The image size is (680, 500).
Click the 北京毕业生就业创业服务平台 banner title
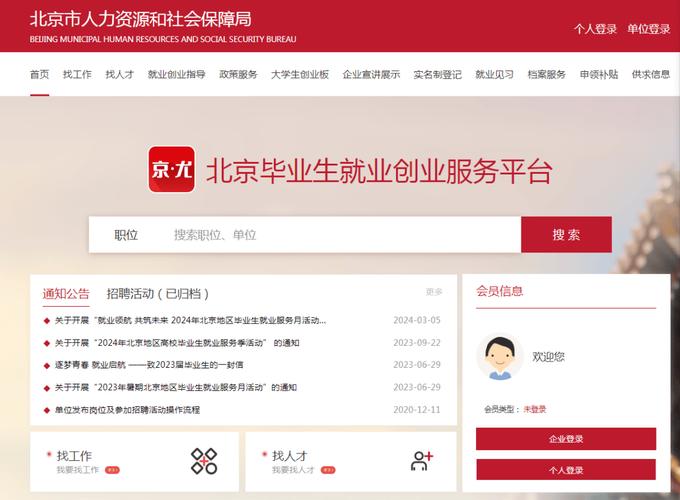pos(379,172)
